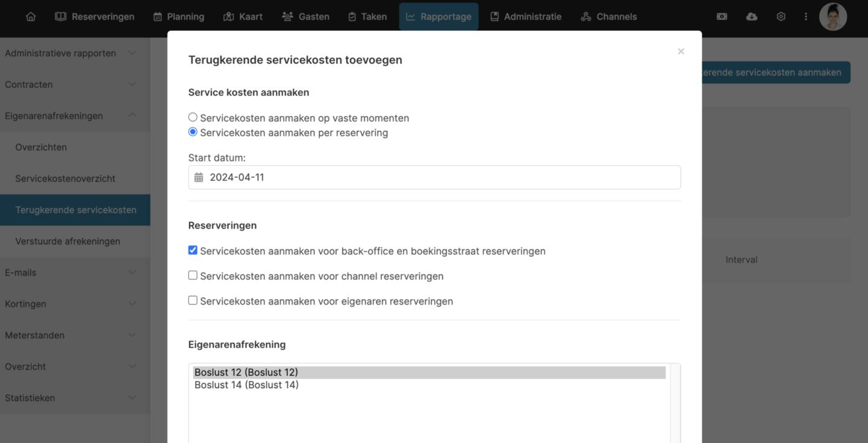
Task: Enable servicekosten for channel reserveringen
Action: pos(193,275)
